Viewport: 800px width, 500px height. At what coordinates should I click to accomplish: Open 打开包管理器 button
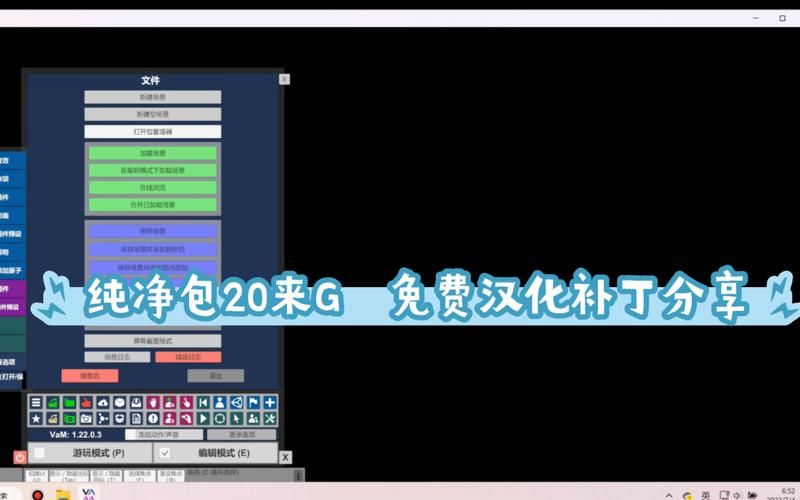point(153,132)
